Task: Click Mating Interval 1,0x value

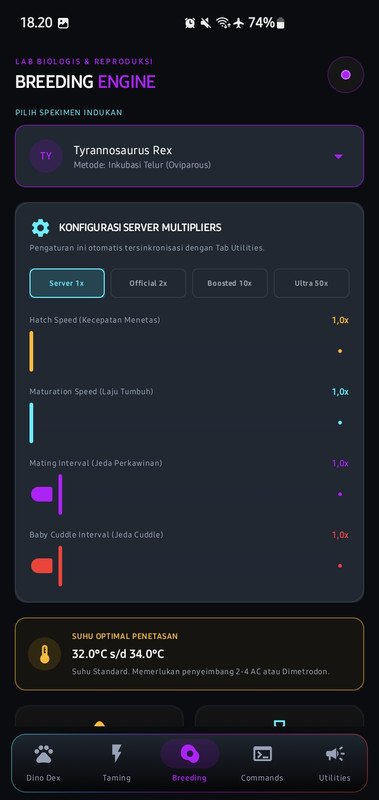Action: click(x=340, y=463)
